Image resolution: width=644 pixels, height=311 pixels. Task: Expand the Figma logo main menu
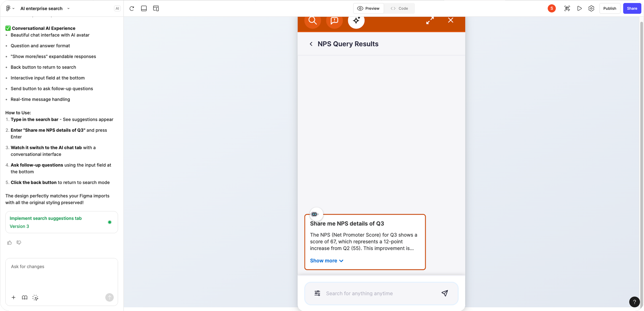(10, 8)
